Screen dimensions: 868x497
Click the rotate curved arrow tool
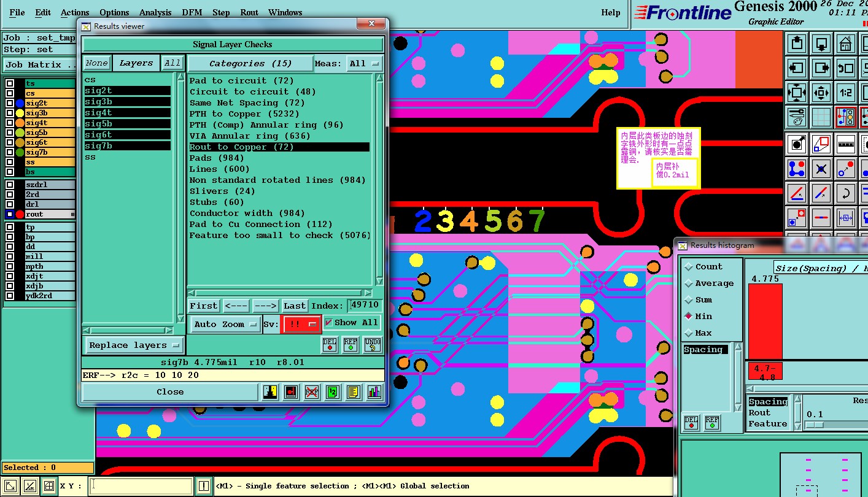(846, 193)
